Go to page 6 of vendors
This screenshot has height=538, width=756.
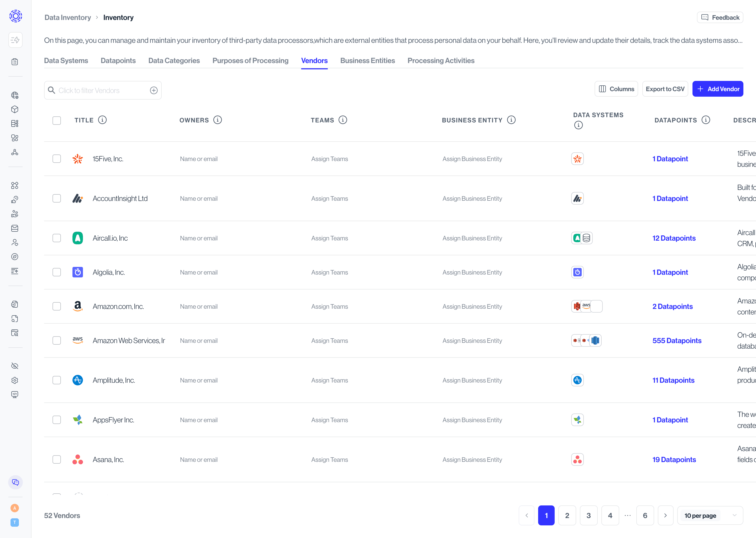645,516
